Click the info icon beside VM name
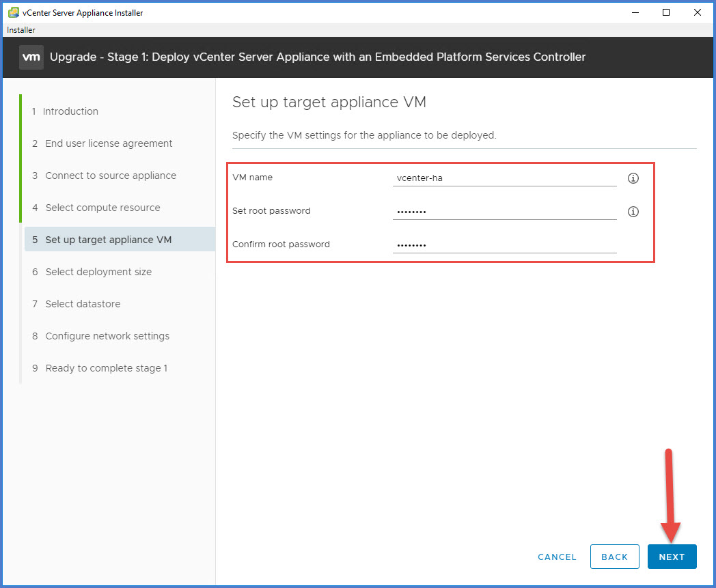Screen dimensions: 716x588 [633, 178]
